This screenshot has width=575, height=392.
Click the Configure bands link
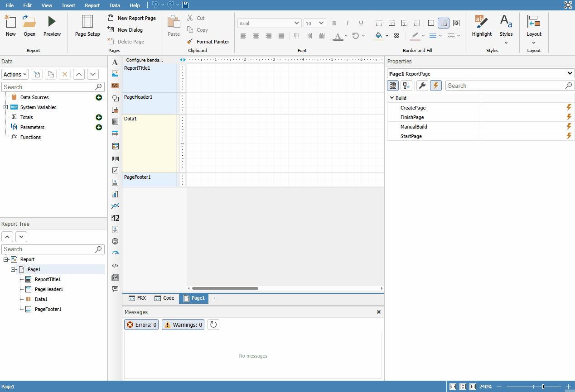click(x=144, y=60)
